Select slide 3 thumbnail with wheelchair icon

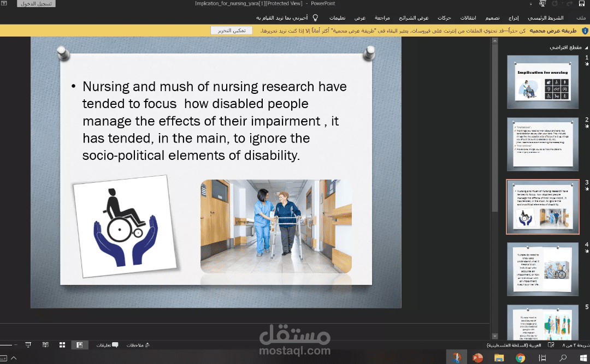click(x=542, y=207)
